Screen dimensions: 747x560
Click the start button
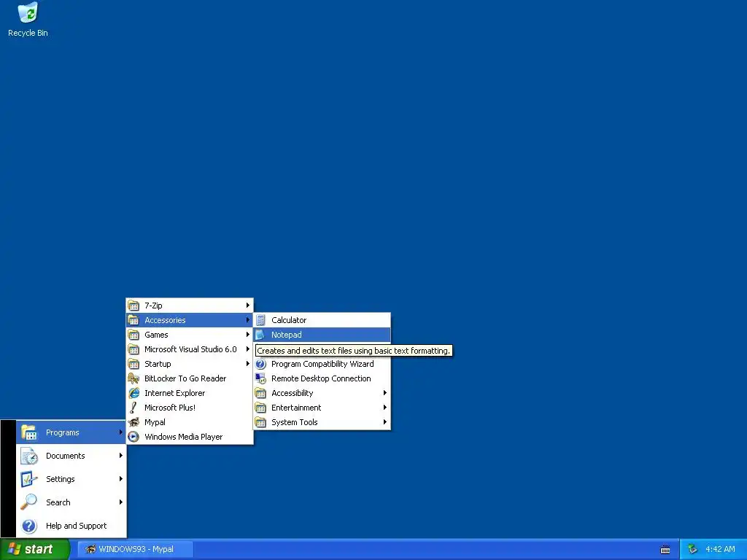35,550
